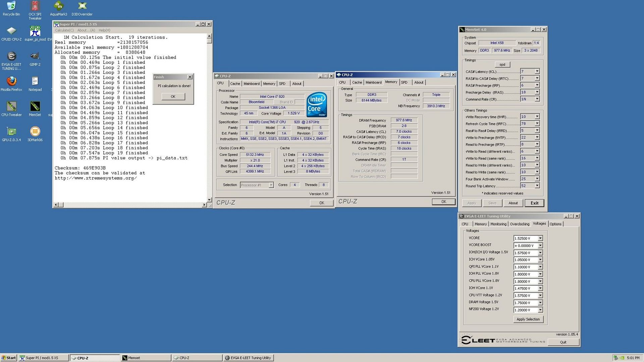Open the Mozilla Firefox desktop icon
This screenshot has width=644, height=362.
pos(11,81)
